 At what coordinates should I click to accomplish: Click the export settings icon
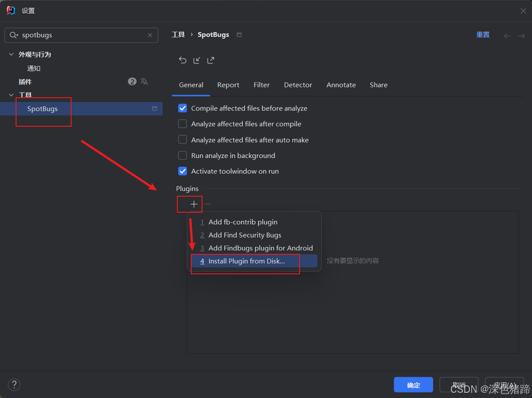211,60
